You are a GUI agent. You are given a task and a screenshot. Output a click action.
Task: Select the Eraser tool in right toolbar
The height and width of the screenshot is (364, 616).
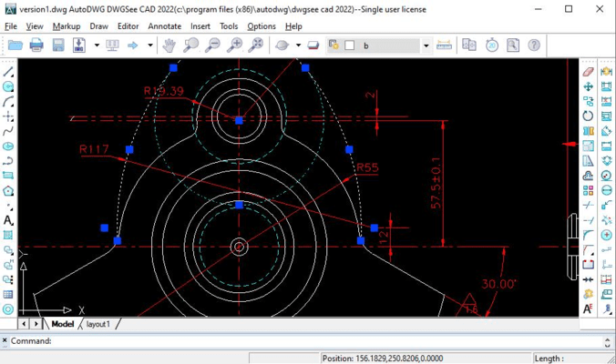(588, 71)
